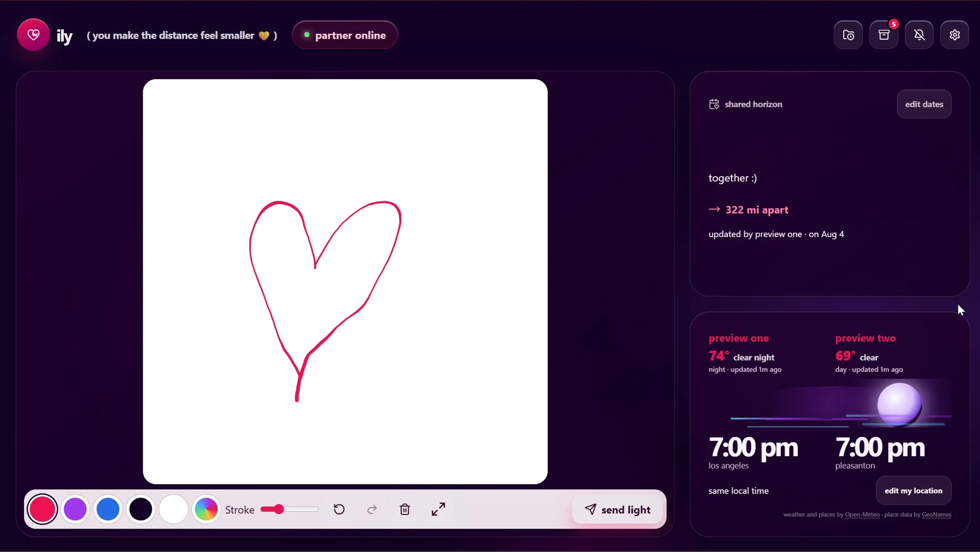The image size is (980, 552).
Task: Click the 74° clear night reading
Action: pyautogui.click(x=742, y=356)
